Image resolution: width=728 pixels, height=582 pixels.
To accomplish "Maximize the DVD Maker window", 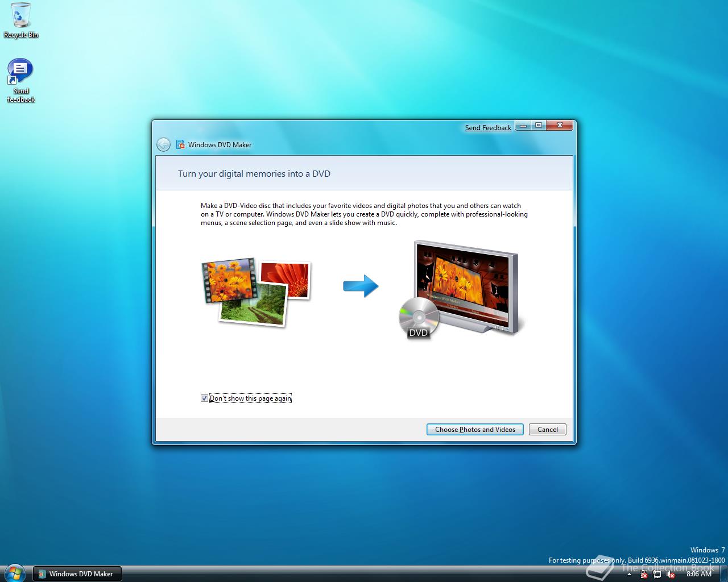I will point(538,126).
